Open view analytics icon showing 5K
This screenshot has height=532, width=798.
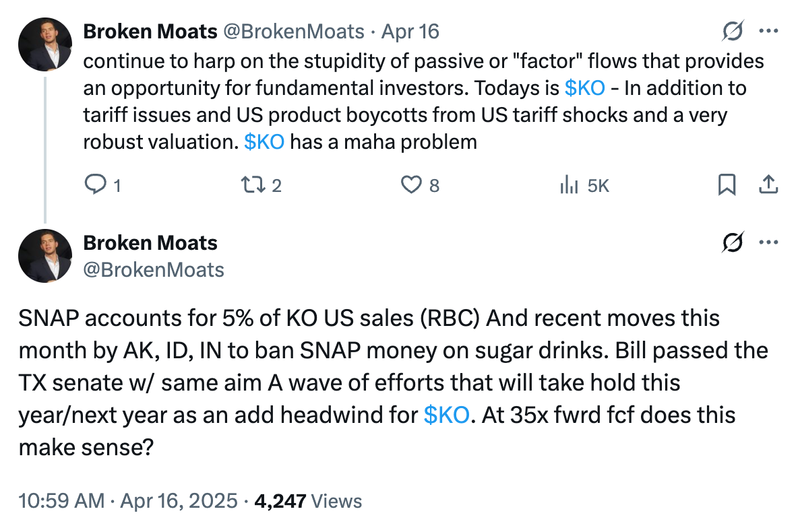click(568, 185)
